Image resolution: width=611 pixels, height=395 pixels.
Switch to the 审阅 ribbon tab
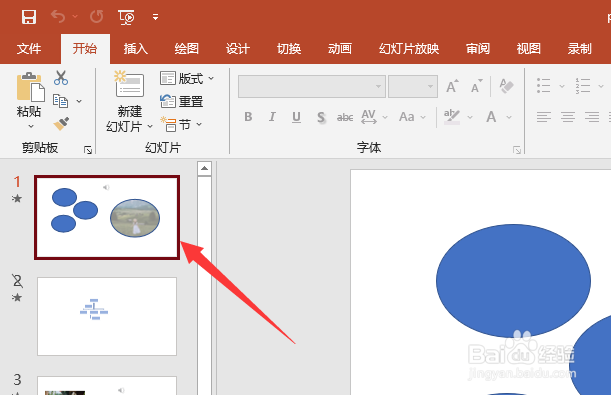[478, 49]
